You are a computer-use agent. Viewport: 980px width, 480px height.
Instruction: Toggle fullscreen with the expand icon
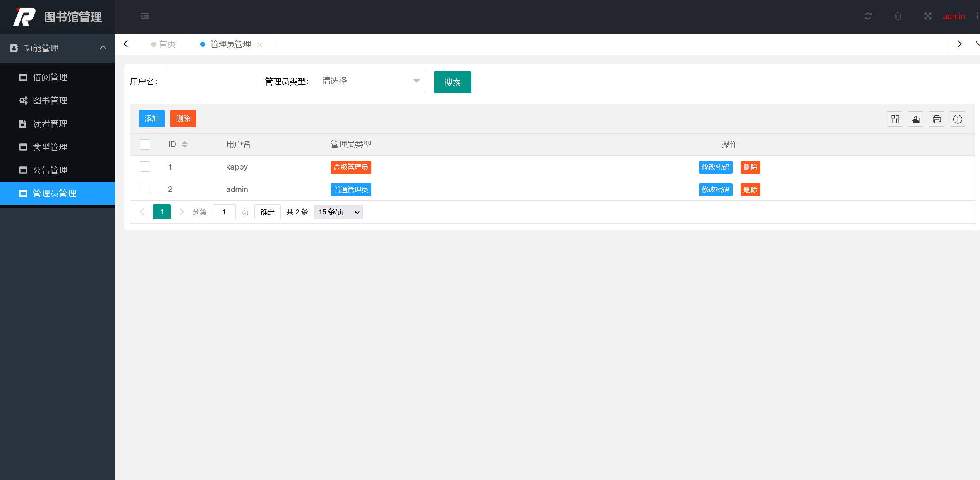tap(928, 16)
